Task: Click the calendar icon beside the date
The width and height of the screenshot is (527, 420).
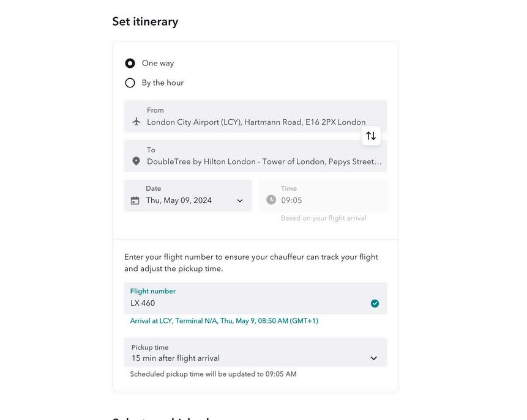Action: tap(135, 201)
